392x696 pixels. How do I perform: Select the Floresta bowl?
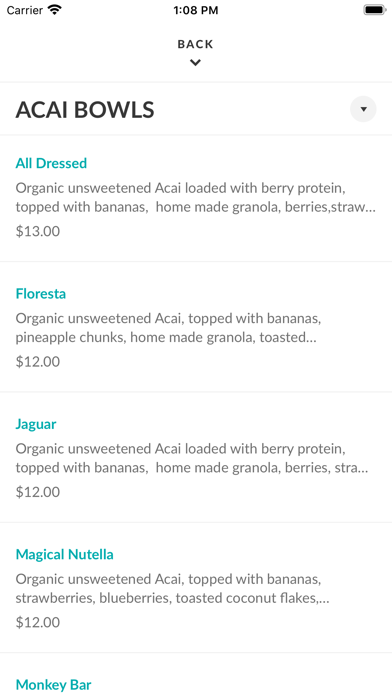41,293
